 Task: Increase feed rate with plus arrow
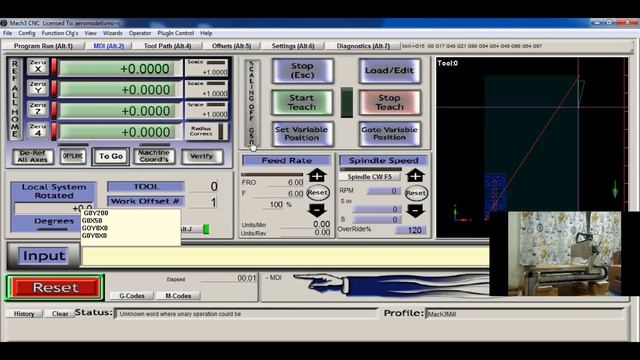[317, 176]
